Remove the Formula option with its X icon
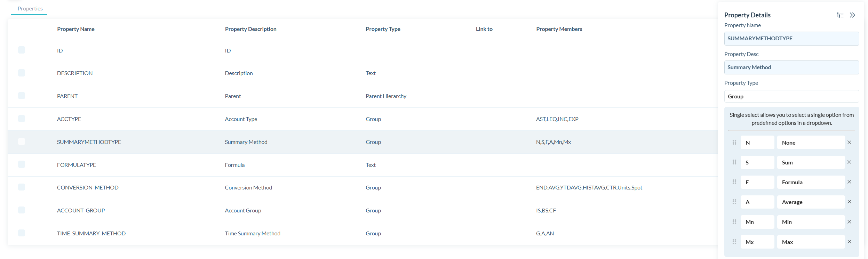The width and height of the screenshot is (868, 259). pyautogui.click(x=849, y=182)
